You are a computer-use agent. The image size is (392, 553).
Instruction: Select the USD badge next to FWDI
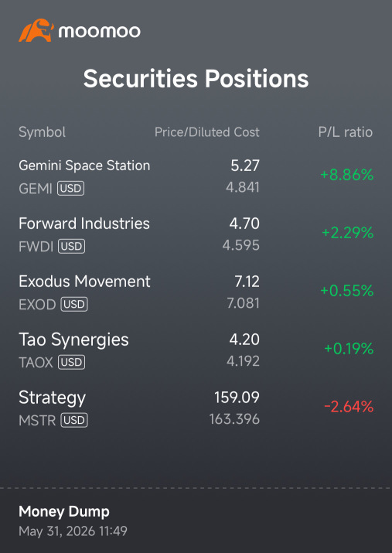[x=72, y=247]
